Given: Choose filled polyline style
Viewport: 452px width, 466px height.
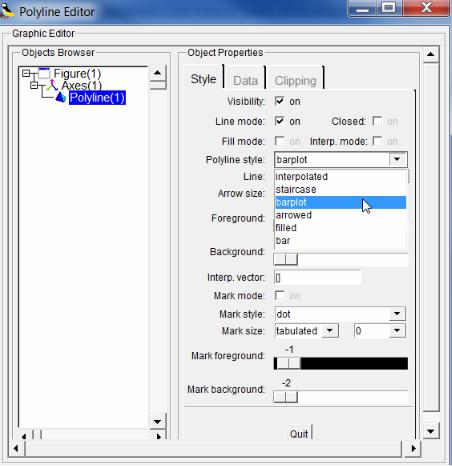Looking at the screenshot, I should pyautogui.click(x=340, y=228).
